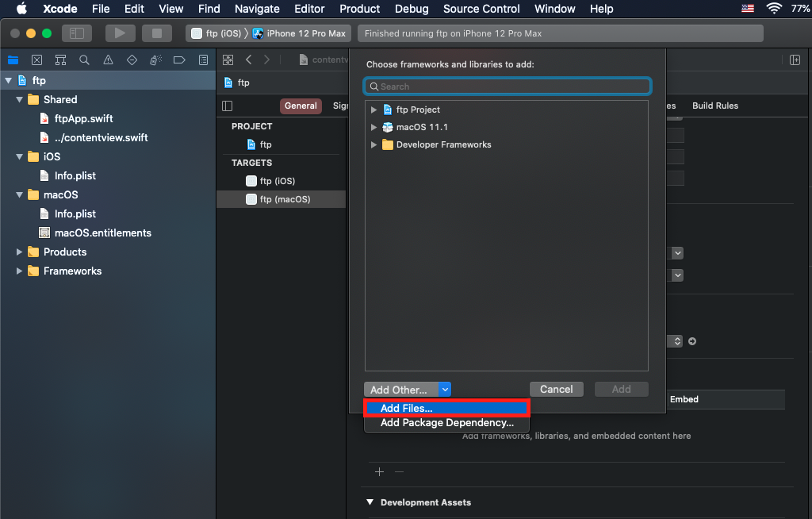Collapse the Shared folder
Image resolution: width=812 pixels, height=519 pixels.
[19, 99]
